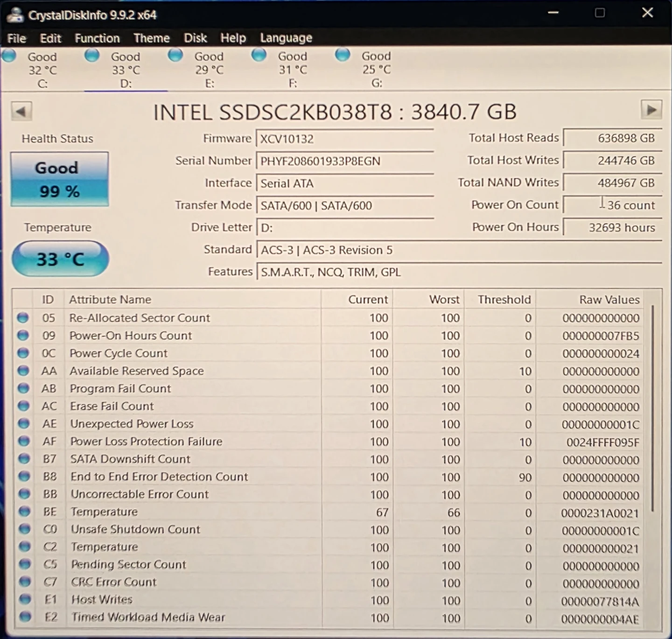Select the Uncorrectable Error Count name
The height and width of the screenshot is (639, 672).
[x=140, y=494]
